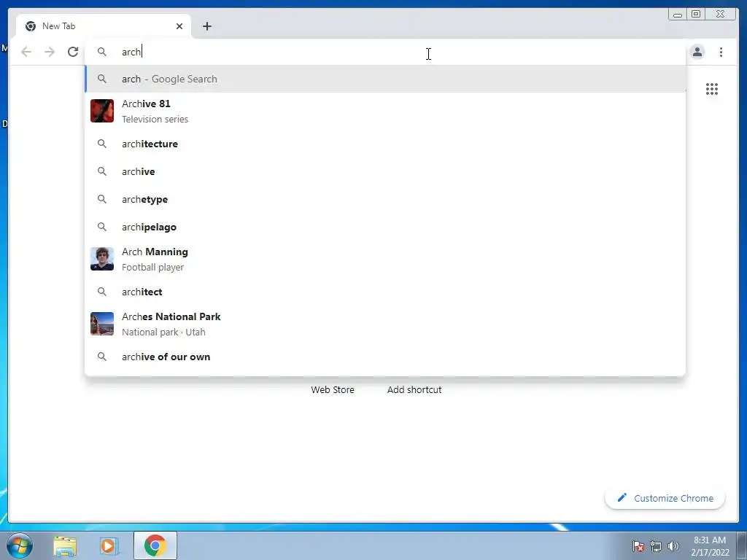The width and height of the screenshot is (747, 560).
Task: Open Action Center flag in tray
Action: (638, 546)
